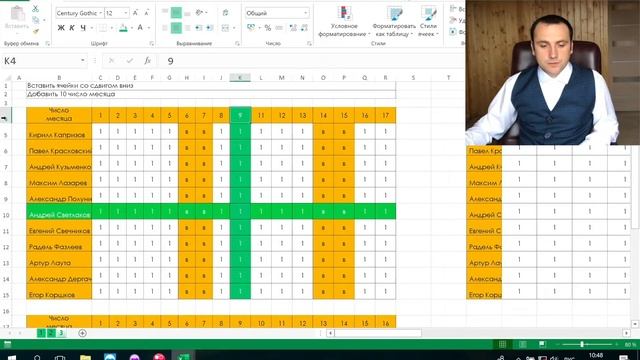Viewport: 640px width, 360px height.
Task: Switch to Normal view in status bar
Action: click(x=502, y=344)
